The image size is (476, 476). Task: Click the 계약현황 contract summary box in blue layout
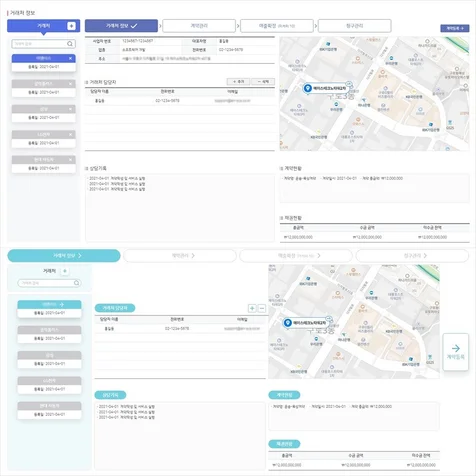pos(374,188)
